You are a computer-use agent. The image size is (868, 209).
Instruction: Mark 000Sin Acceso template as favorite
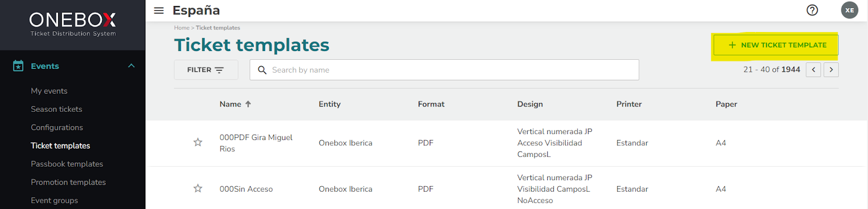198,189
